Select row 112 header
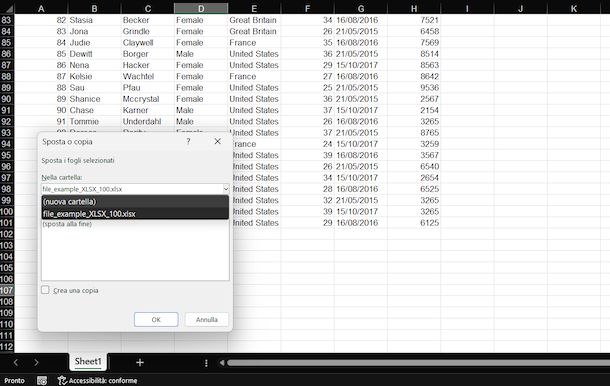Screen dimensions: 610x386 [x=7, y=347]
